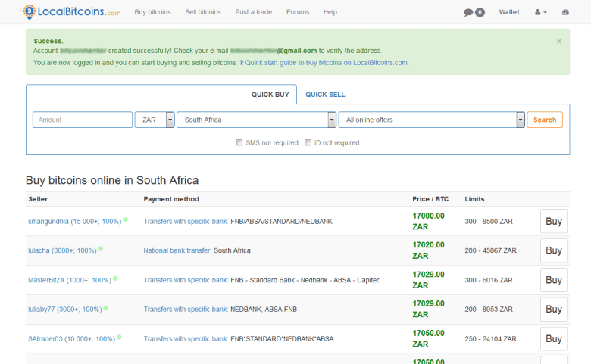This screenshot has height=364, width=591.
Task: Enable SMS not required checkbox
Action: (239, 142)
